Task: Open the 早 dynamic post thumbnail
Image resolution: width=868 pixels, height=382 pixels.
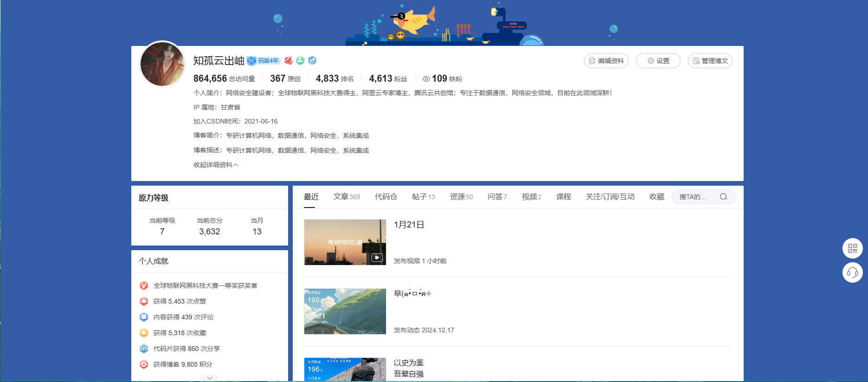Action: click(x=345, y=311)
